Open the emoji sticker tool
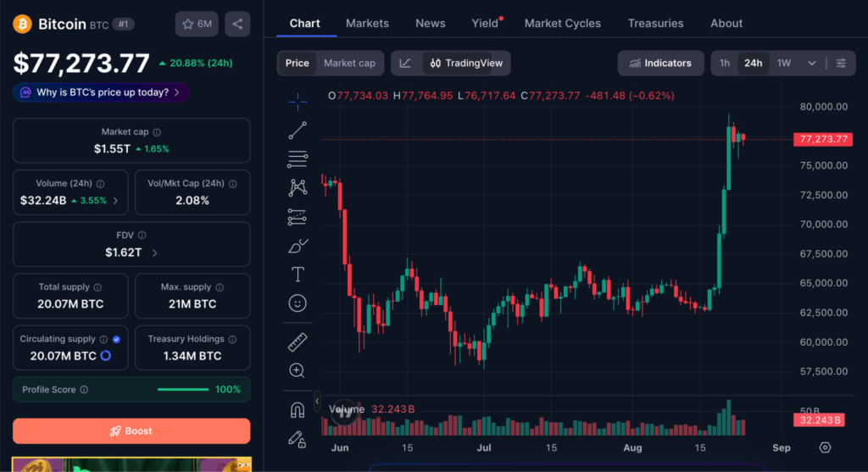 pos(298,303)
